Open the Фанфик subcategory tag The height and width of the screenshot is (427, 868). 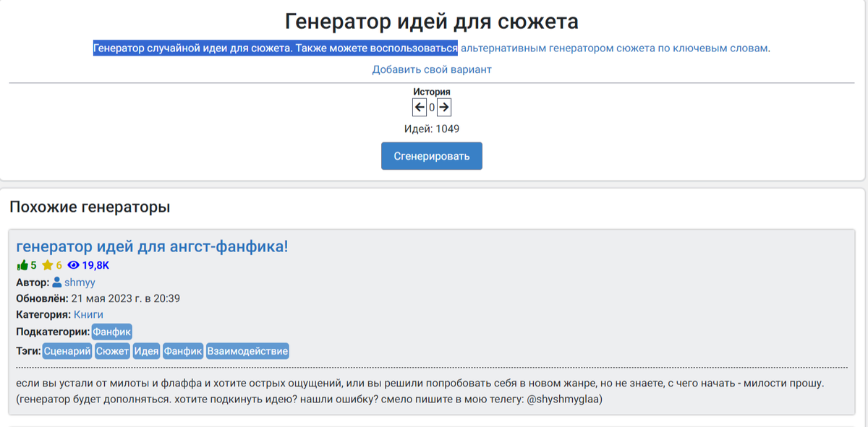[x=113, y=332]
